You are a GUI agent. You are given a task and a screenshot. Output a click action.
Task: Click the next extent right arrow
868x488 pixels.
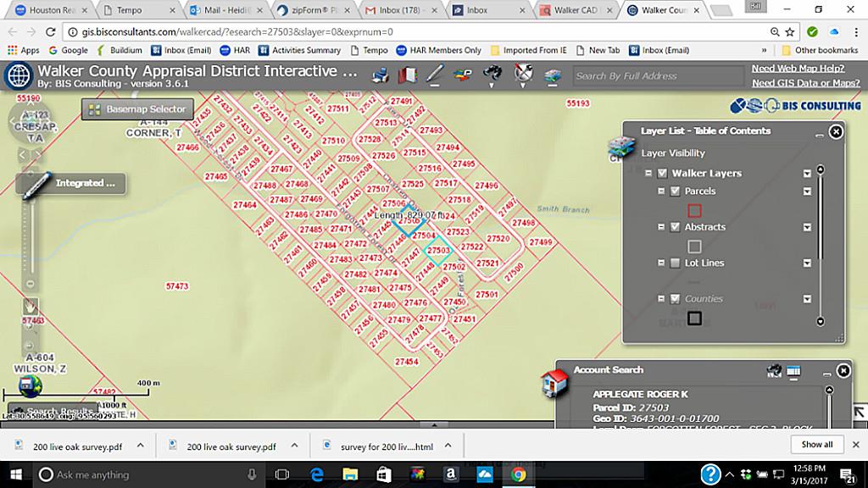(x=37, y=155)
